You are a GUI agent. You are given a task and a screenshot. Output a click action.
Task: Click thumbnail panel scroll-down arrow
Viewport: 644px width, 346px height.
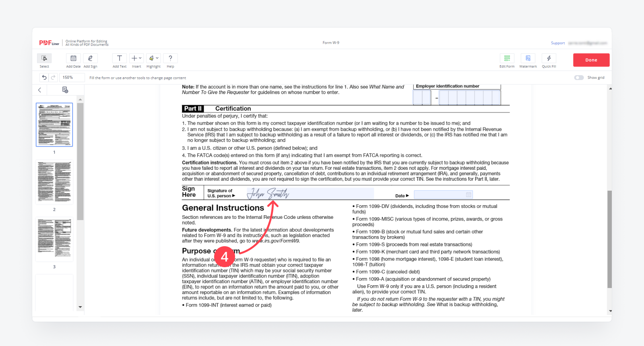[80, 307]
